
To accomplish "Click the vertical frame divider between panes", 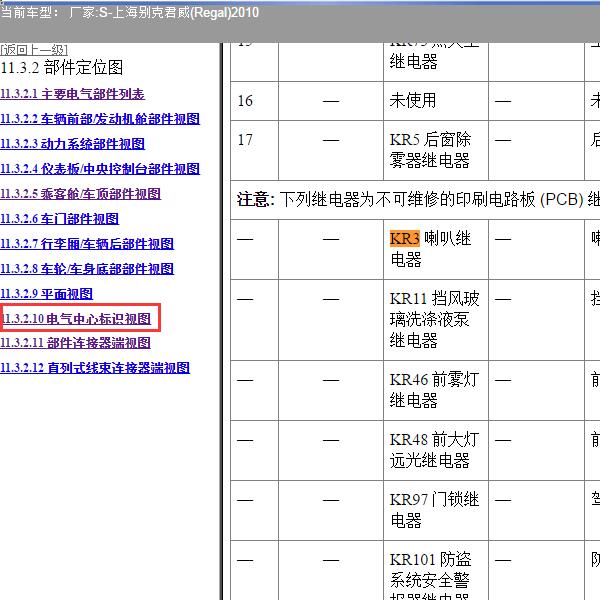I will click(221, 321).
